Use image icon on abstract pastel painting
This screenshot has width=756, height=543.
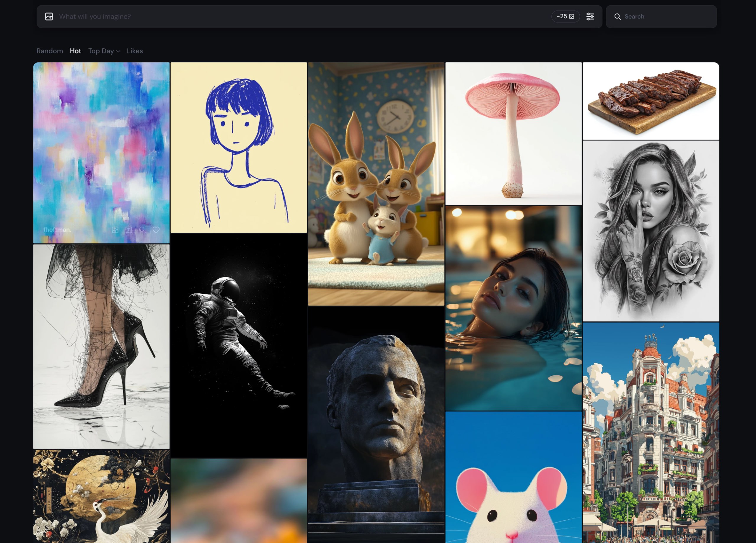tap(115, 230)
